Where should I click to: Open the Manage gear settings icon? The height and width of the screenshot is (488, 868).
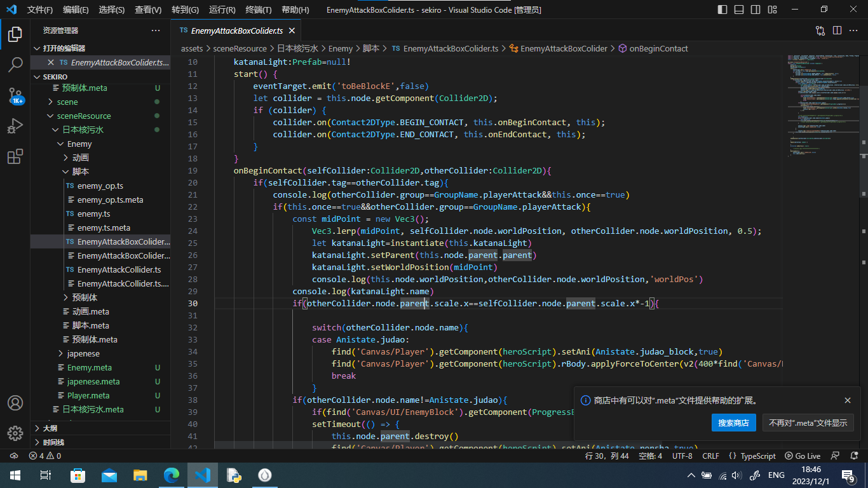15,433
